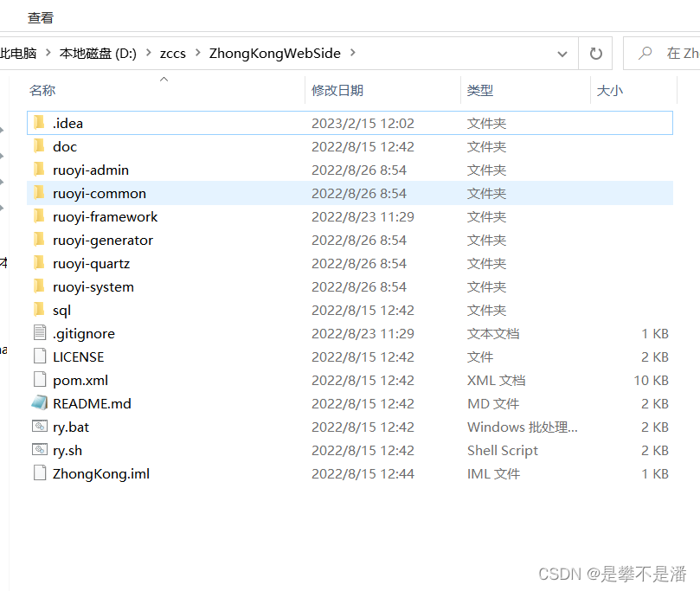Viewport: 700px width, 591px height.
Task: Click type Windows 批处理 of ry.bat
Action: tap(523, 427)
